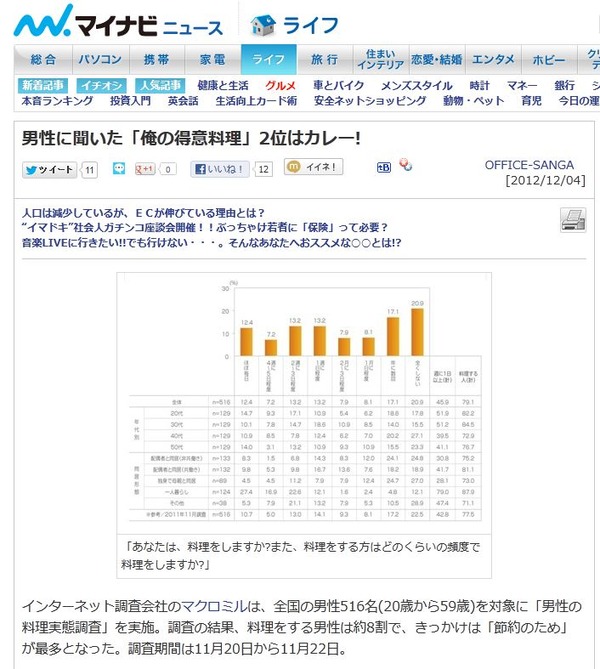
Task: Open the 家電 tab
Action: coord(213,59)
